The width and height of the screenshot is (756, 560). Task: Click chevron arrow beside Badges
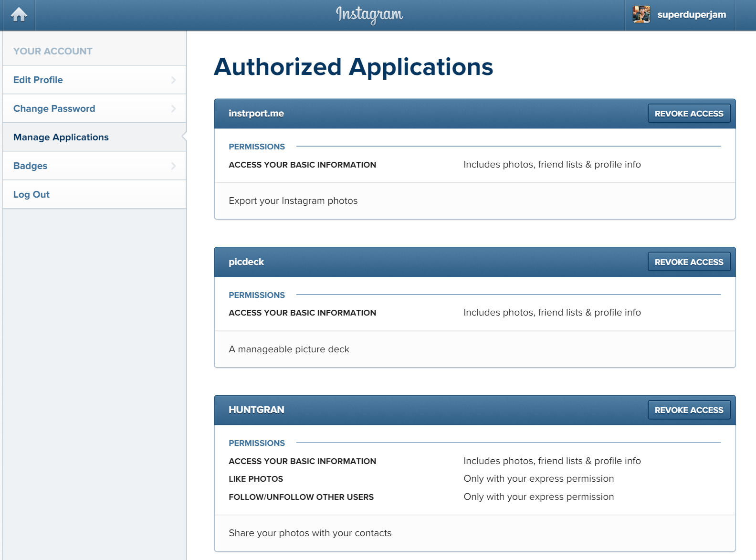[173, 166]
